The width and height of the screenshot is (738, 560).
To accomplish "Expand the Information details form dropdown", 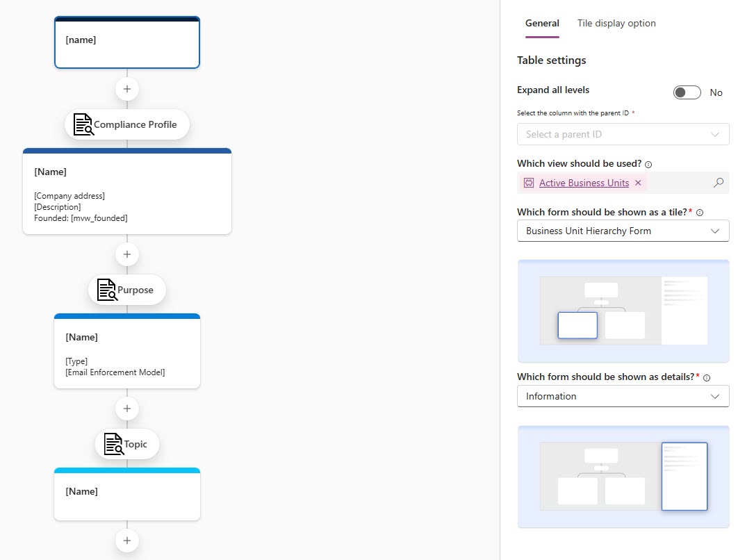I will [623, 396].
